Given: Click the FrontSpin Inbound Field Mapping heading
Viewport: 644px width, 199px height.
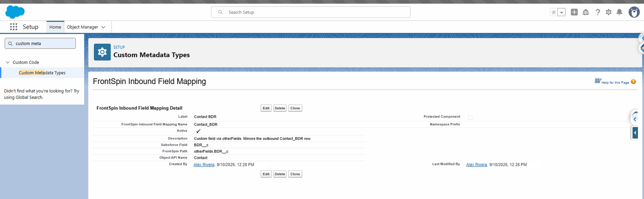Looking at the screenshot, I should tap(149, 81).
